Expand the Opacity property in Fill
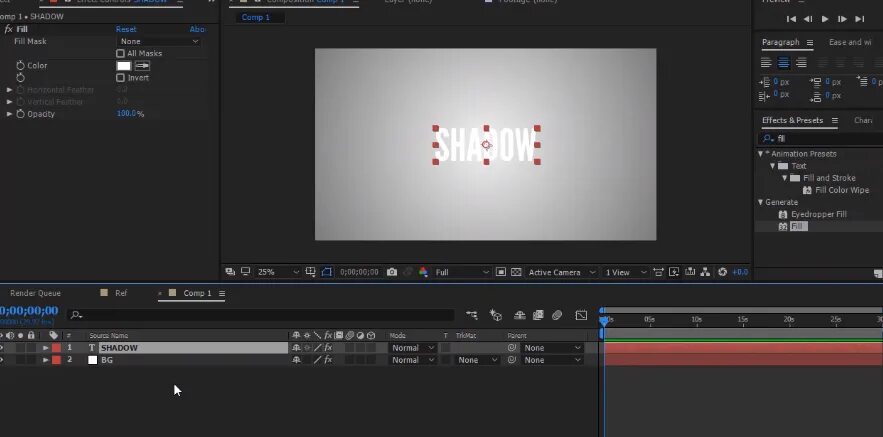The width and height of the screenshot is (883, 437). 9,114
